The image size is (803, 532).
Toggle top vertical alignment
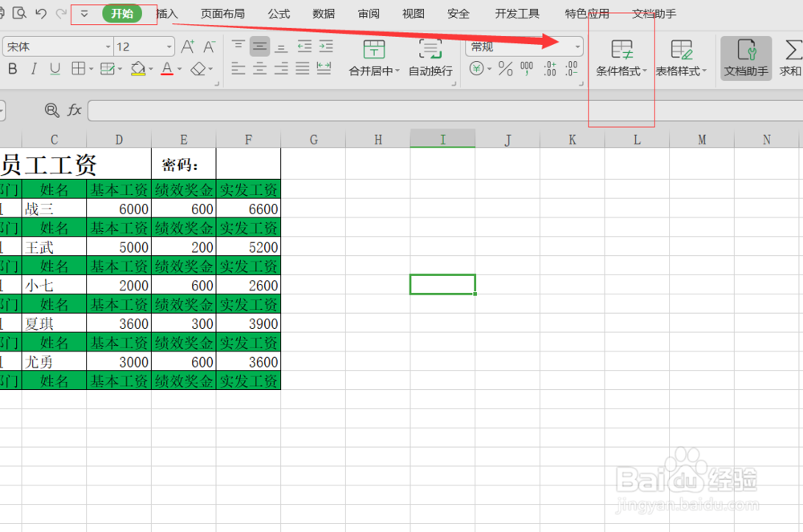click(238, 47)
